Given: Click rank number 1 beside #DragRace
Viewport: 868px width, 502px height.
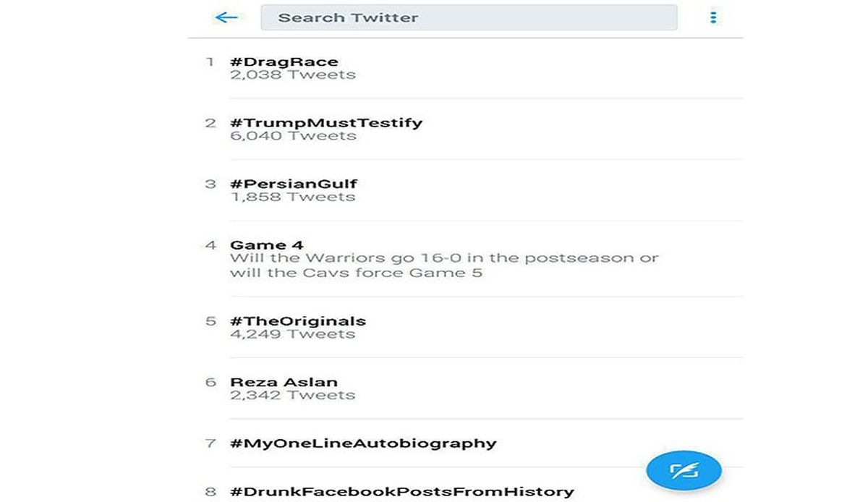Looking at the screenshot, I should (x=210, y=61).
